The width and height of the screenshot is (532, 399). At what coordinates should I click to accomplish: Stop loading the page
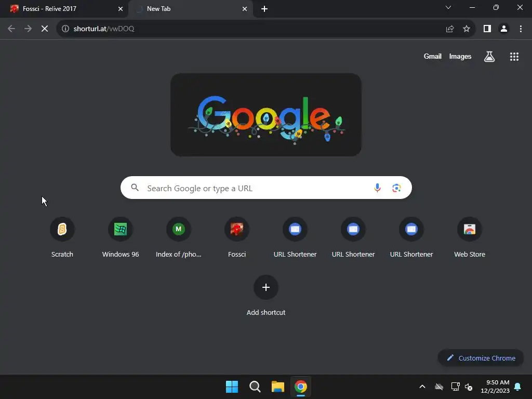click(x=45, y=29)
